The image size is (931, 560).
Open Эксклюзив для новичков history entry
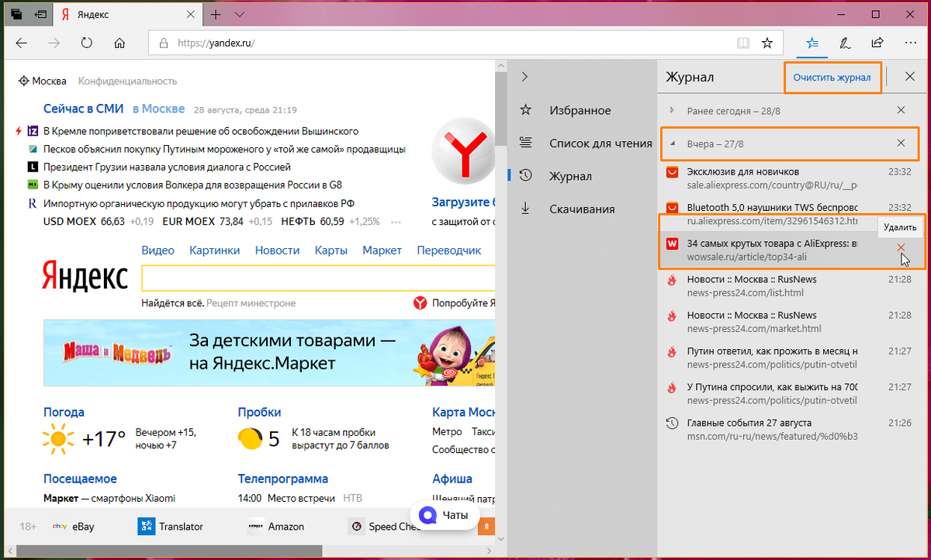[791, 178]
